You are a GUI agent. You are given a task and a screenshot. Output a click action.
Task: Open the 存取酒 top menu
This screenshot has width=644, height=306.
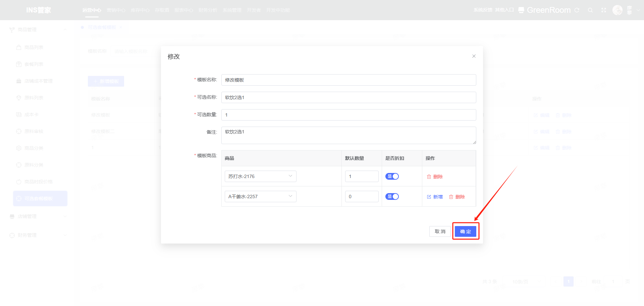click(x=162, y=10)
